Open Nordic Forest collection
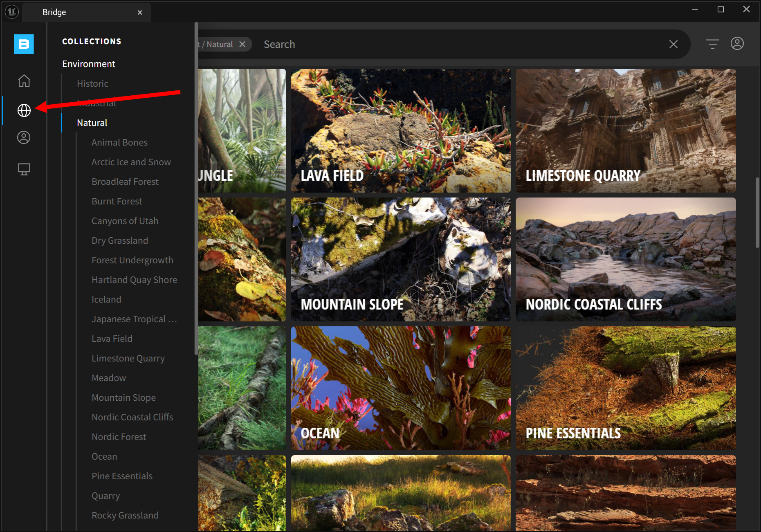761x532 pixels. pos(119,437)
